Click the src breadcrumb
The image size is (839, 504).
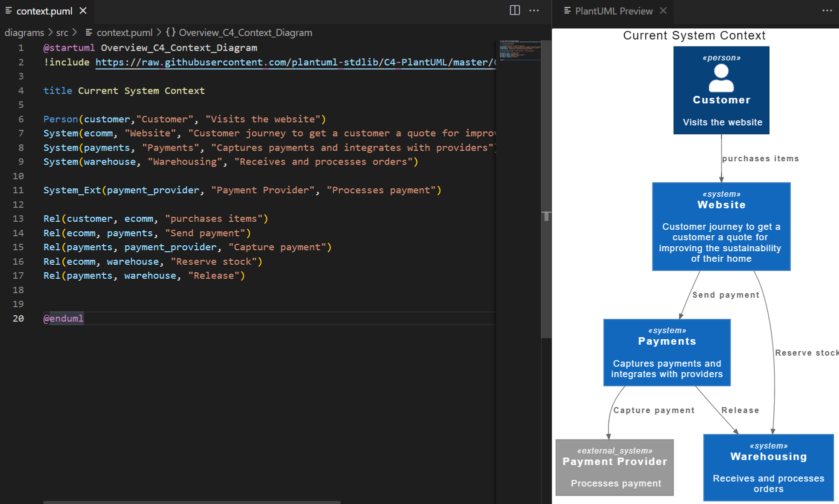(x=62, y=32)
